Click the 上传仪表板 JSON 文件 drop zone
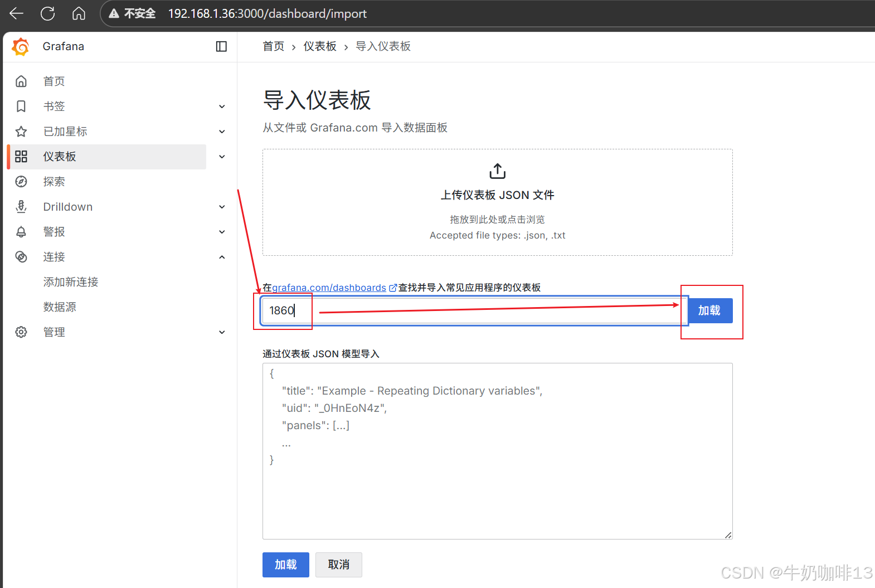 pos(498,202)
